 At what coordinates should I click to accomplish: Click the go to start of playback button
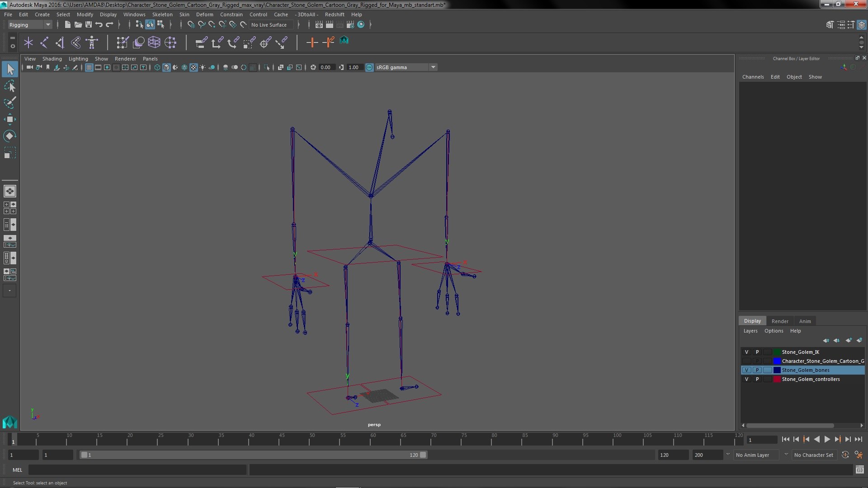(785, 439)
